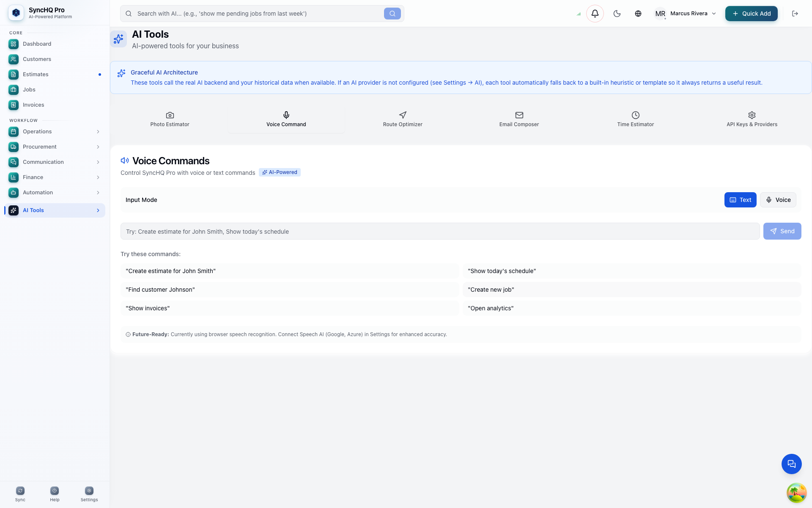Toggle dark mode moon icon
This screenshot has height=508, width=812.
point(617,14)
